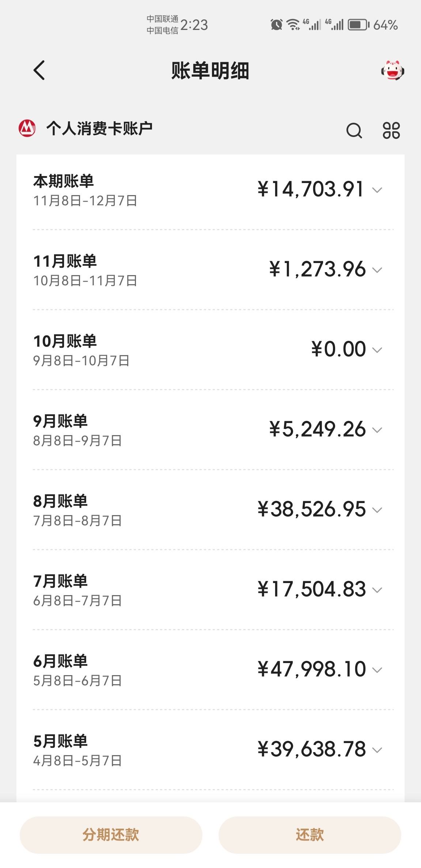Click the 还款 repayment button

coord(310,835)
